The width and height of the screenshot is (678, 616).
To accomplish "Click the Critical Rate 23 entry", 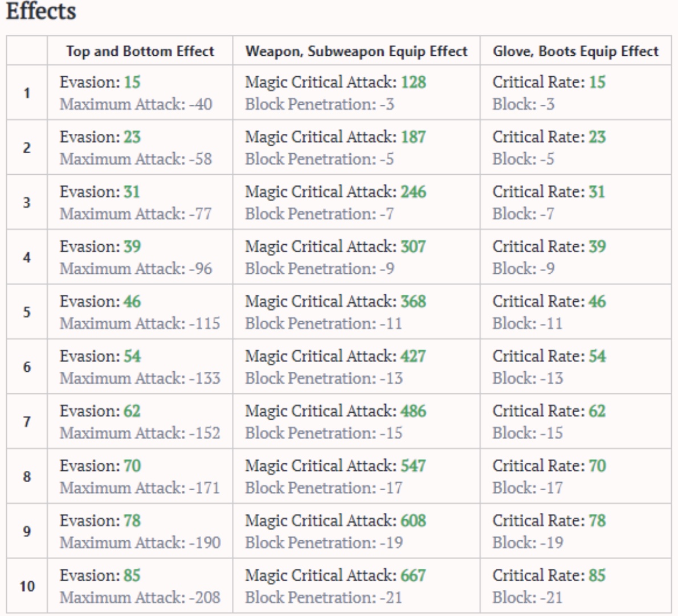I will pyautogui.click(x=549, y=137).
